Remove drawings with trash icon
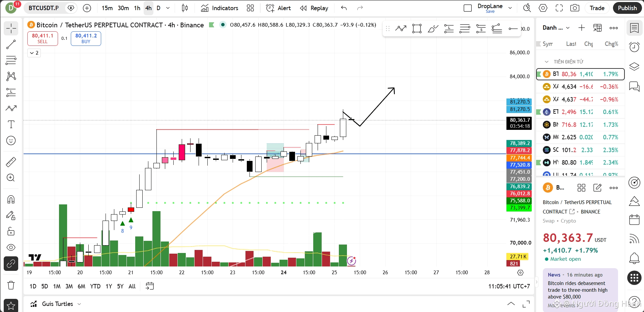644x312 pixels. 11,285
